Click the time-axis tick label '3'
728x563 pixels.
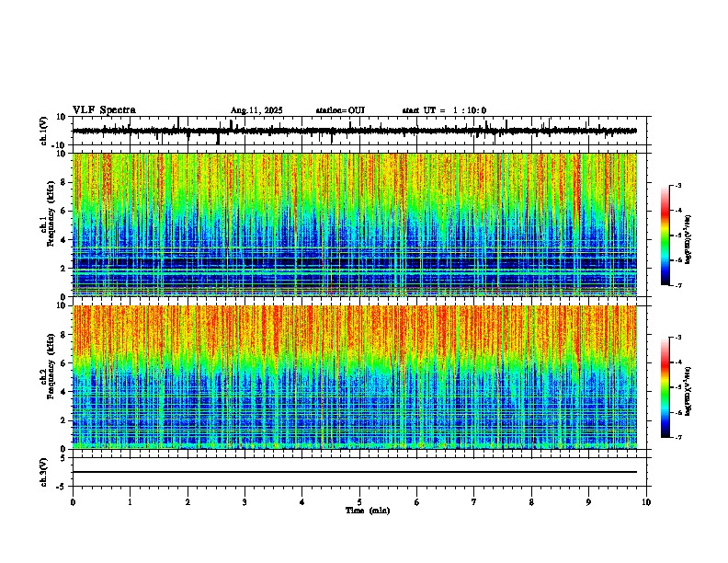(245, 502)
